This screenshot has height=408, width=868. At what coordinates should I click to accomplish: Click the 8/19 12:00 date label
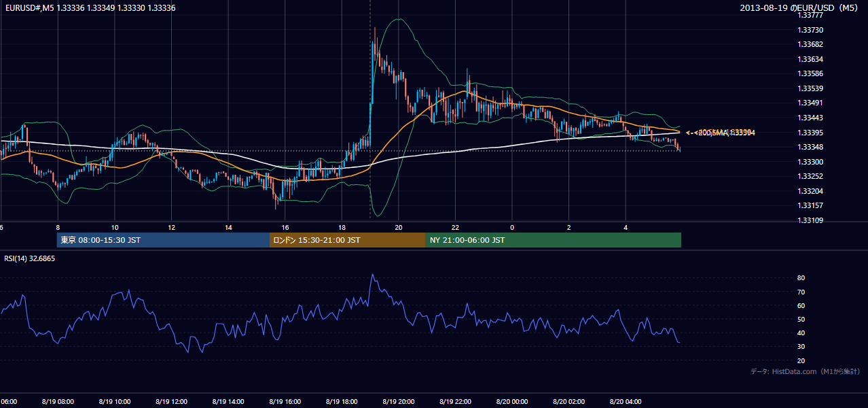click(171, 401)
